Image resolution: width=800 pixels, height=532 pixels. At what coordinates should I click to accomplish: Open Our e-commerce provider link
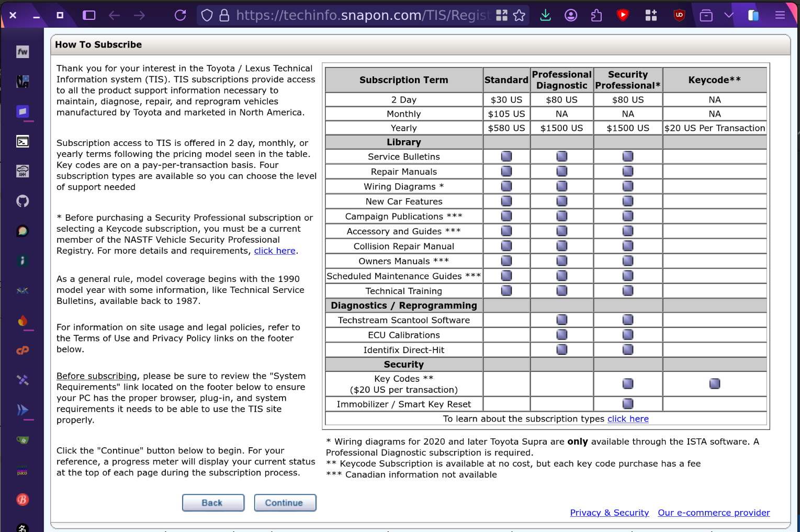(714, 513)
